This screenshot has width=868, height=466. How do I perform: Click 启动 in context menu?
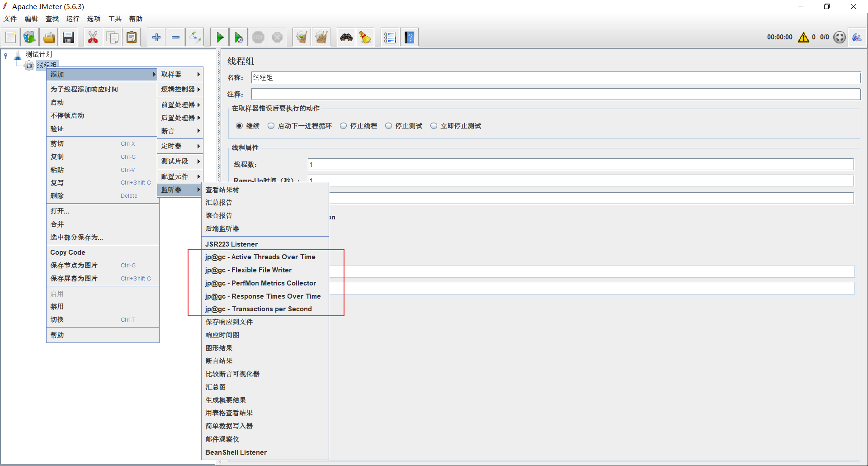coord(102,103)
